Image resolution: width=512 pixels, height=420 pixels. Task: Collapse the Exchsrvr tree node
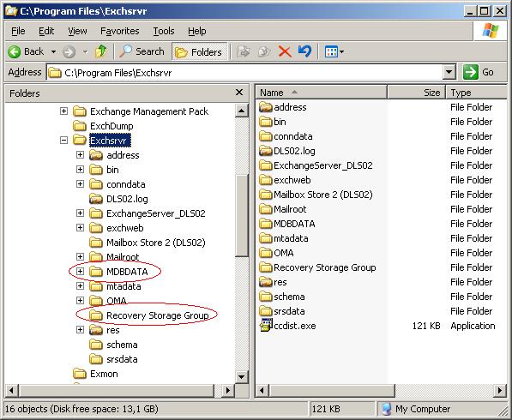click(64, 141)
